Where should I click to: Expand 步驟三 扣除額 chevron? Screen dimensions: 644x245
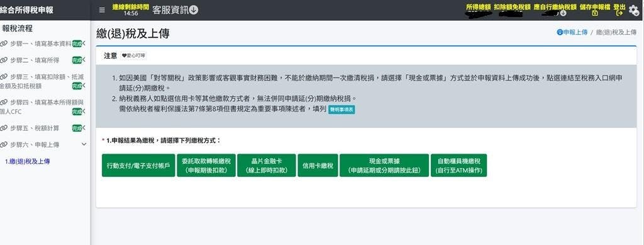(84, 85)
